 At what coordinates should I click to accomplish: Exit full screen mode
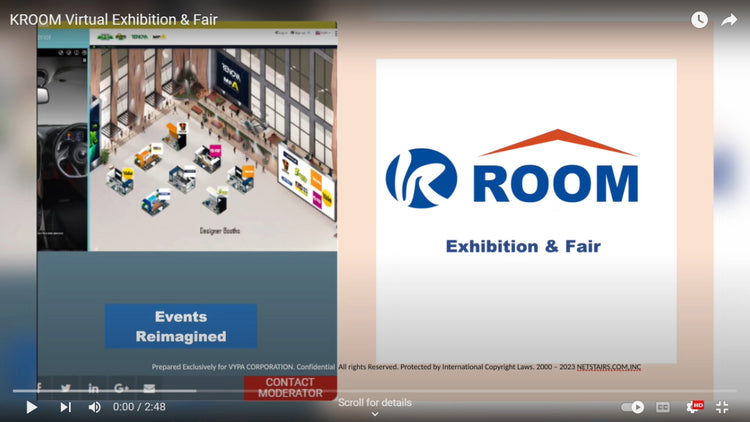coord(722,407)
